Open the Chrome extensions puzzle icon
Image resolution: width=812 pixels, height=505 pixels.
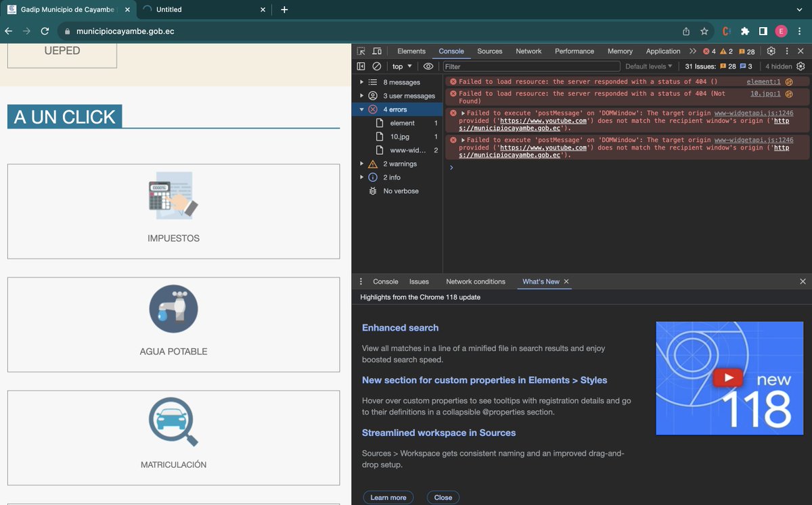click(745, 31)
